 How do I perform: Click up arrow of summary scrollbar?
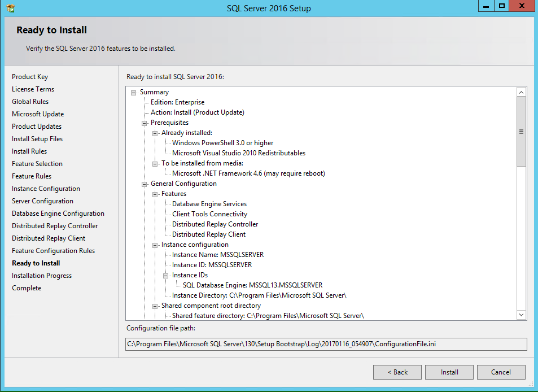pyautogui.click(x=521, y=92)
